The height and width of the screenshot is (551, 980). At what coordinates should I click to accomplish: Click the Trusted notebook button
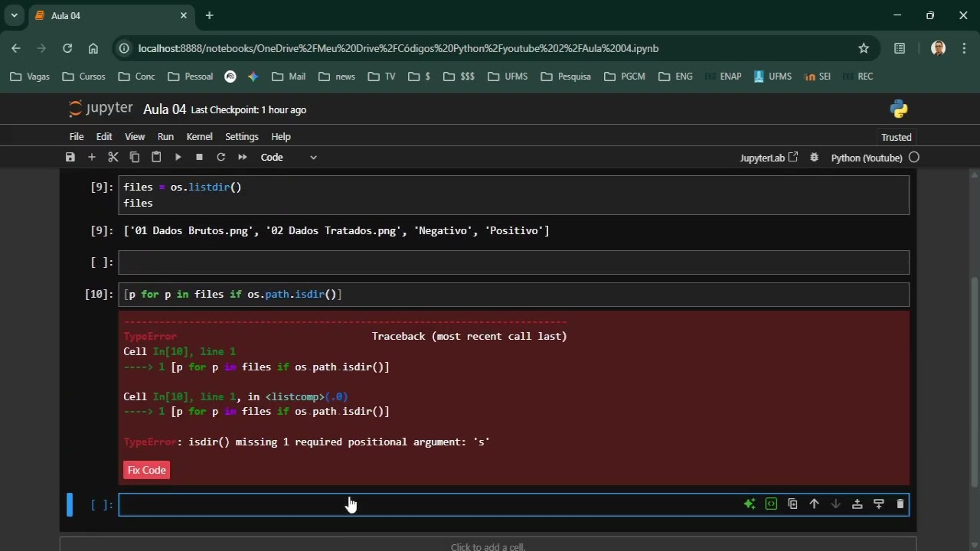[x=897, y=137]
